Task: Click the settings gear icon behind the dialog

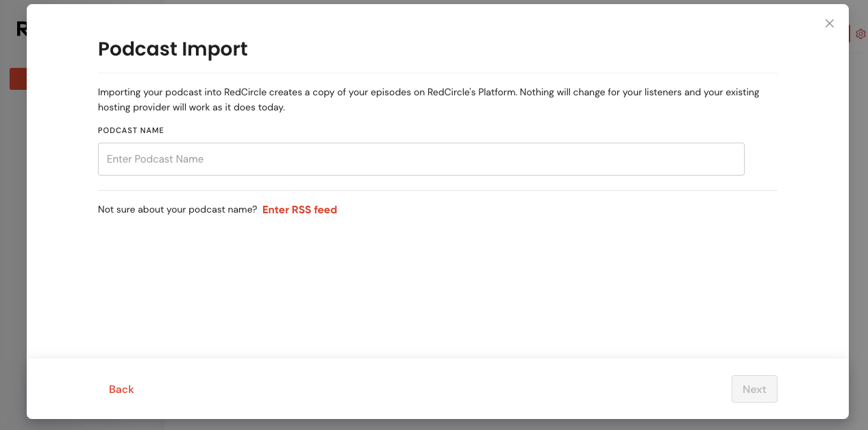Action: pos(861,34)
